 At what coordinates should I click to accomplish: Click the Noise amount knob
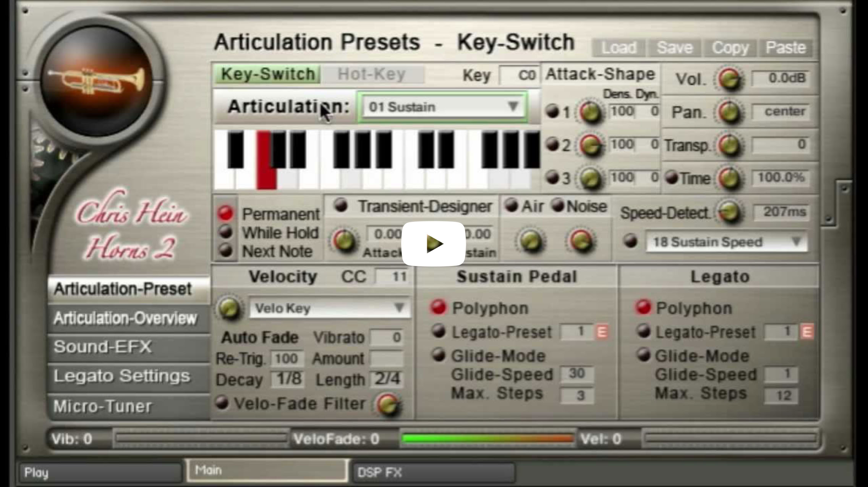581,241
